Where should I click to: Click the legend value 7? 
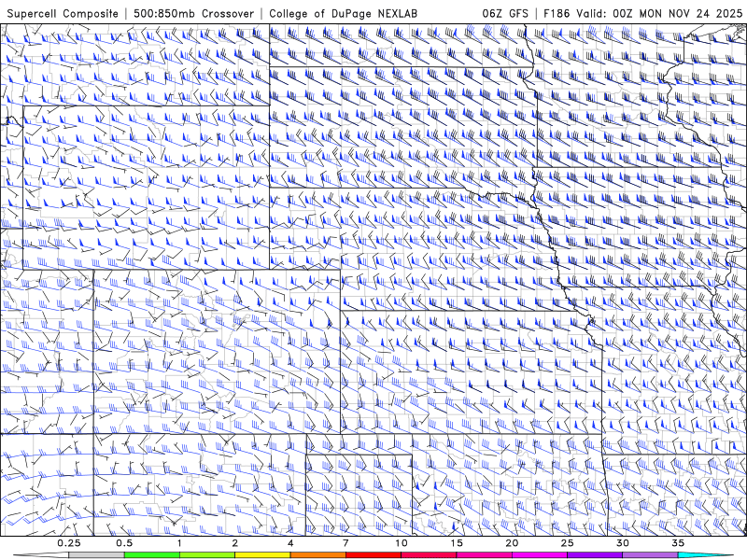[345, 543]
